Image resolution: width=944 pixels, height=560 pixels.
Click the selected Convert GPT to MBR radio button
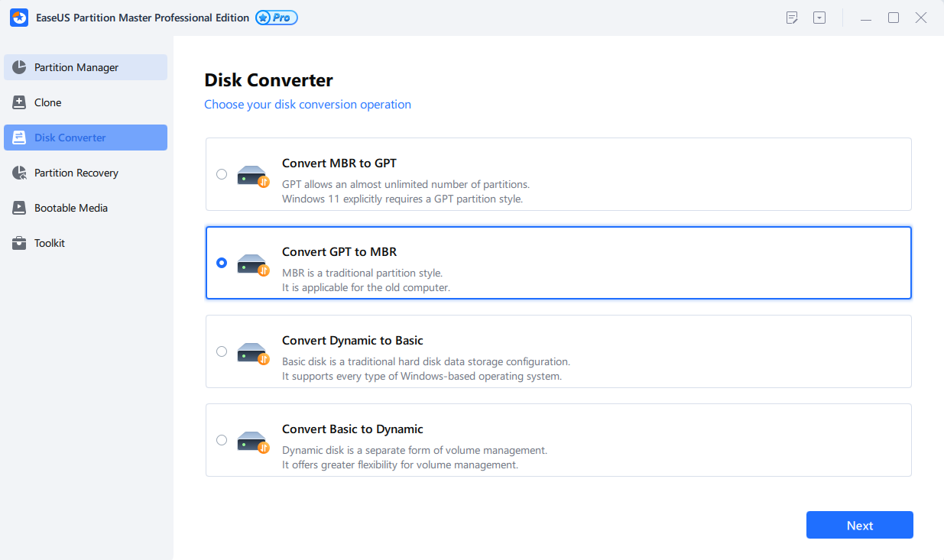[x=222, y=263]
